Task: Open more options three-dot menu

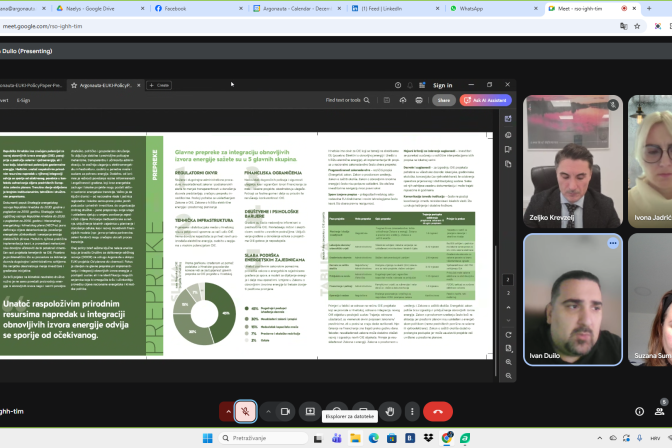Action: click(411, 411)
